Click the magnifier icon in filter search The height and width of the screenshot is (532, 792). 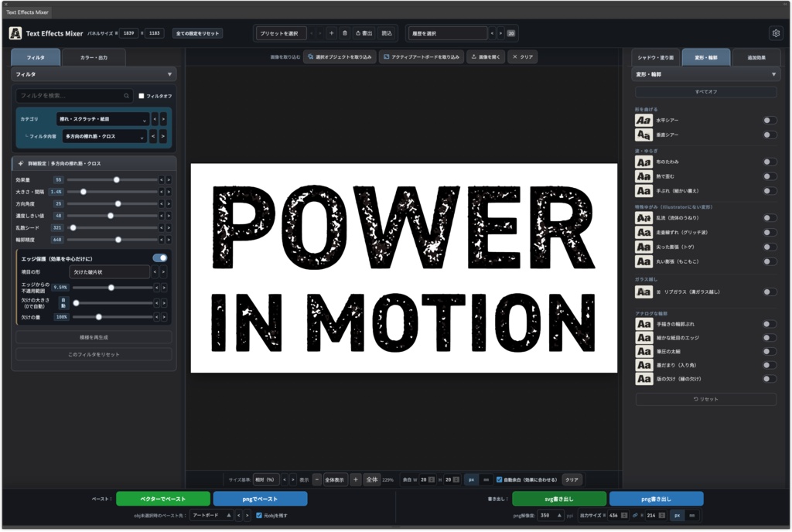(x=126, y=95)
